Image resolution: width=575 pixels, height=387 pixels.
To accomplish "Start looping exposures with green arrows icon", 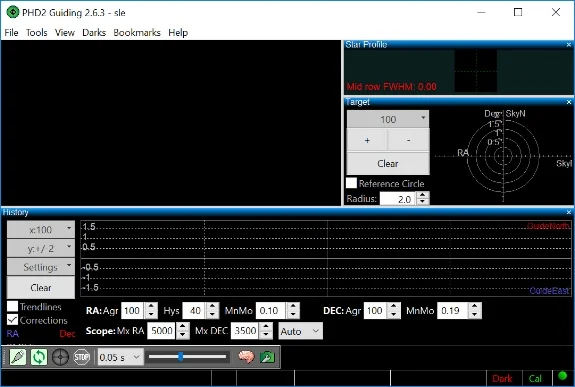I will [x=39, y=357].
